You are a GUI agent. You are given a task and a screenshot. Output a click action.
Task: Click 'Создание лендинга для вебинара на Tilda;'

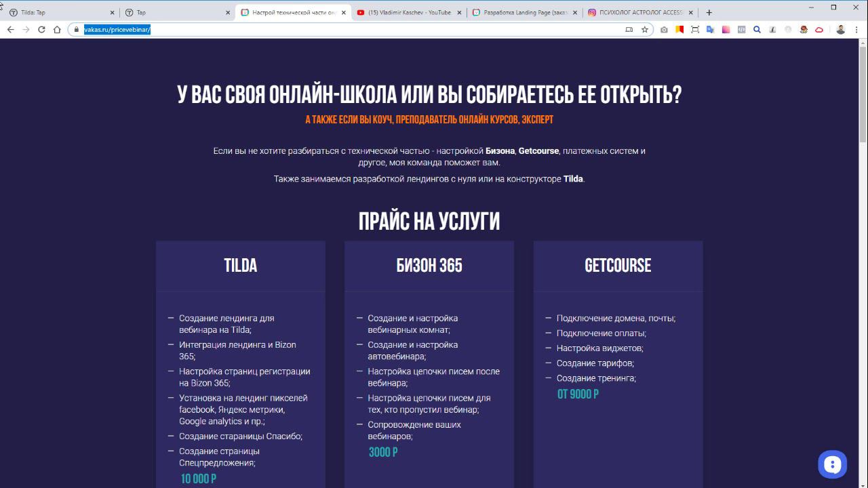pos(226,324)
